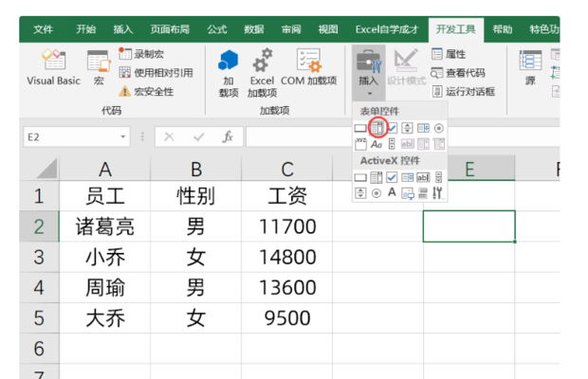Switch to the 公式 ribbon tab
Screen dimensions: 588x379
217,29
